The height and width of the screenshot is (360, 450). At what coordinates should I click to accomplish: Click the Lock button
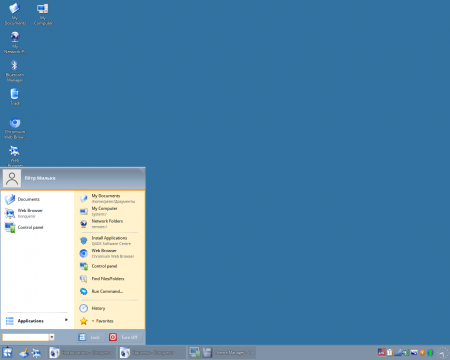tap(90, 337)
